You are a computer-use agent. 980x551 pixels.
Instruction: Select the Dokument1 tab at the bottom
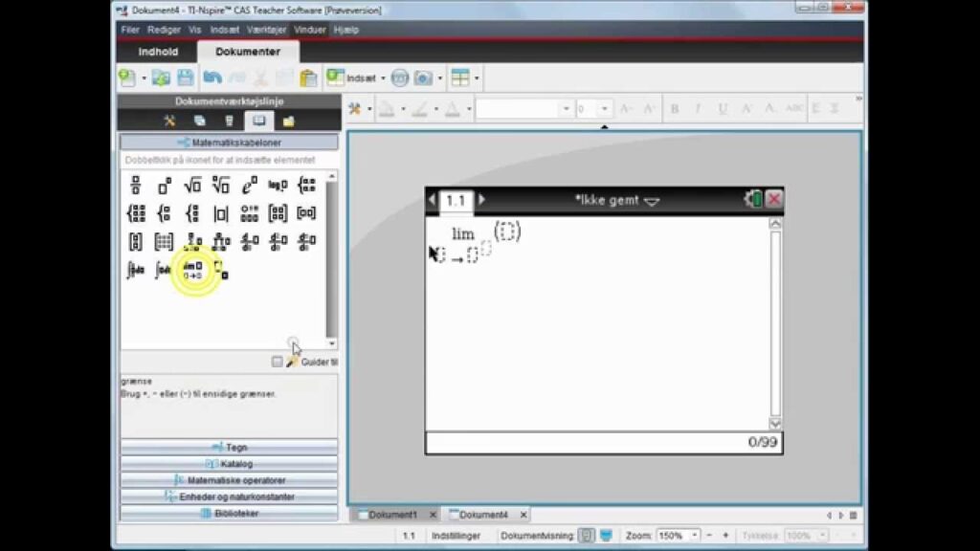392,515
